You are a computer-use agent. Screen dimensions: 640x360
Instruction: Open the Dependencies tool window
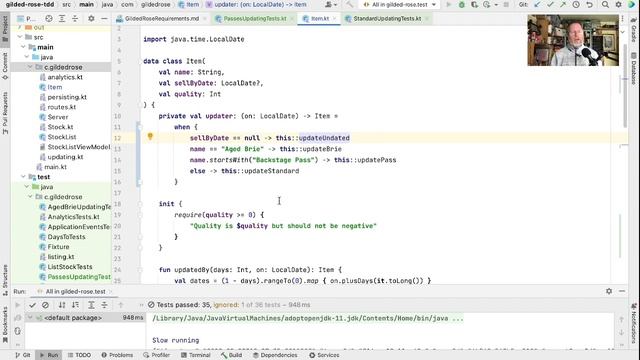[276, 355]
